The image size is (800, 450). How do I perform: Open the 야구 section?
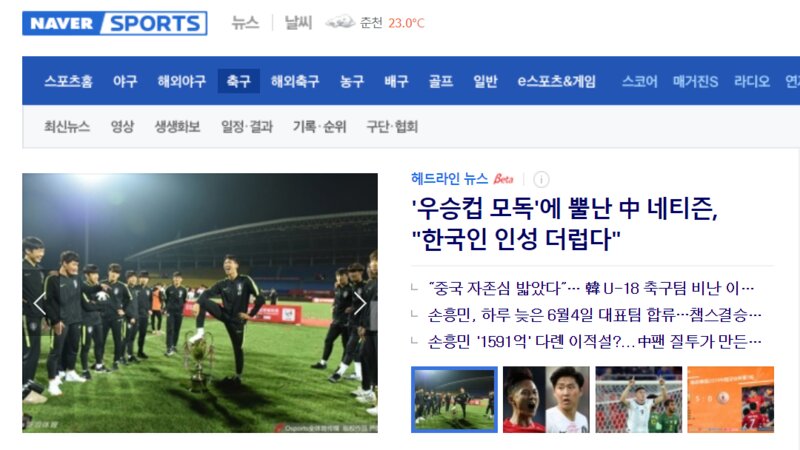click(125, 81)
